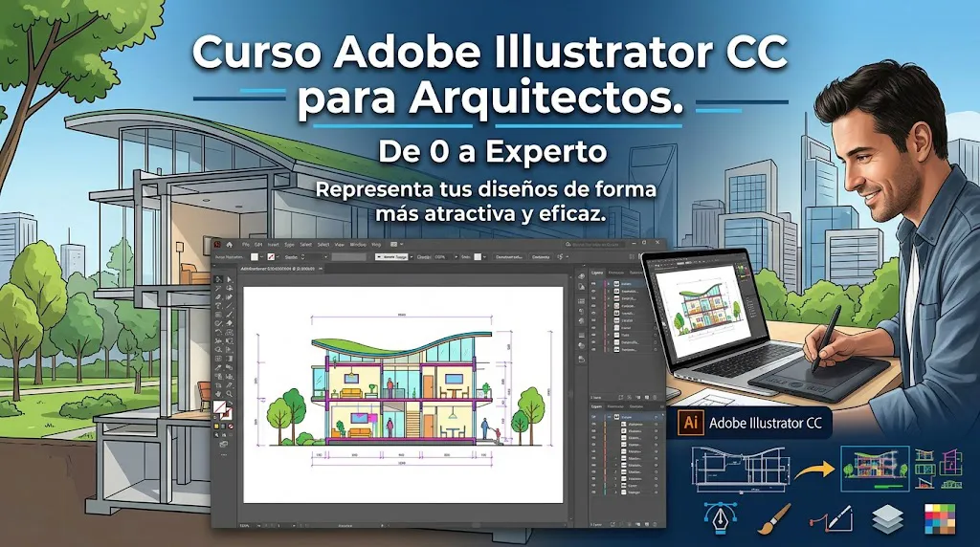Open the lower Layers panel options menu
This screenshot has height=547, width=980.
click(662, 405)
